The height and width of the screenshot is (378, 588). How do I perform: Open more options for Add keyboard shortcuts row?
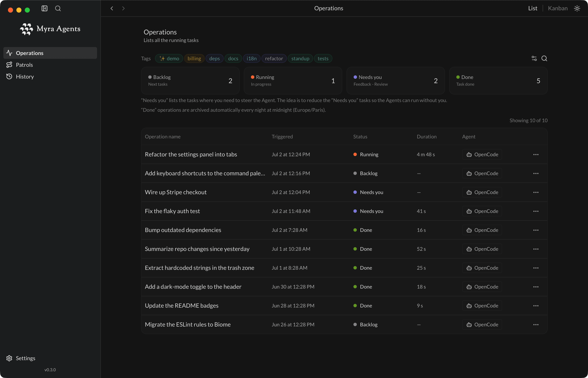pos(536,173)
